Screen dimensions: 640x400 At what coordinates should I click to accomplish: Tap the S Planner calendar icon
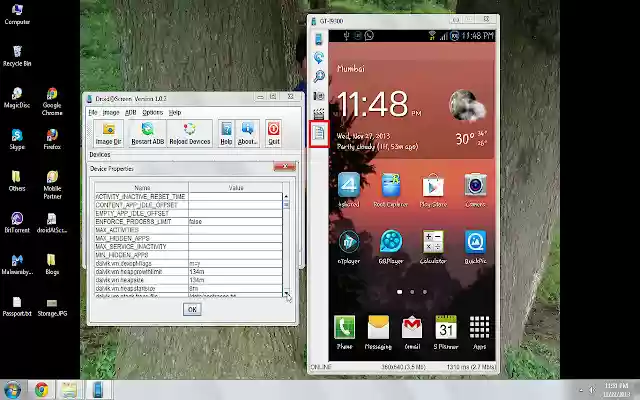446,332
